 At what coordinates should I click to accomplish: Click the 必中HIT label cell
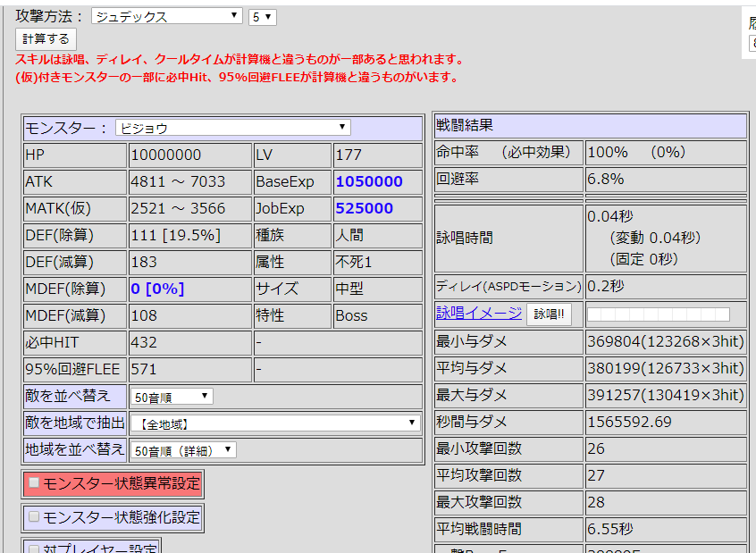tap(75, 342)
